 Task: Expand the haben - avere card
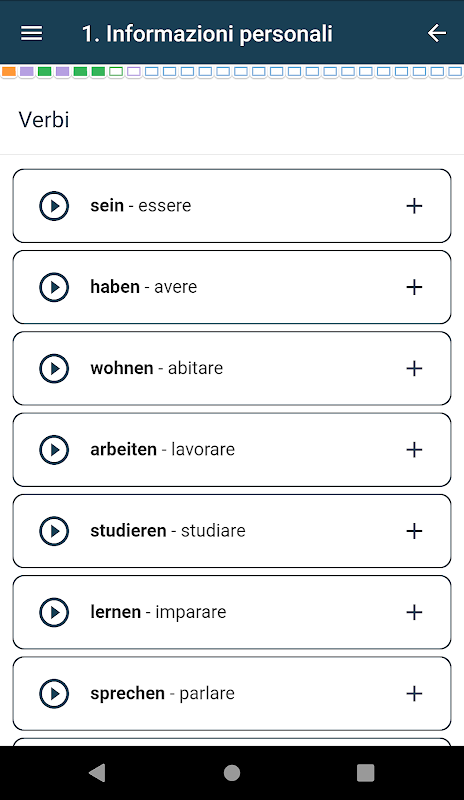click(414, 287)
